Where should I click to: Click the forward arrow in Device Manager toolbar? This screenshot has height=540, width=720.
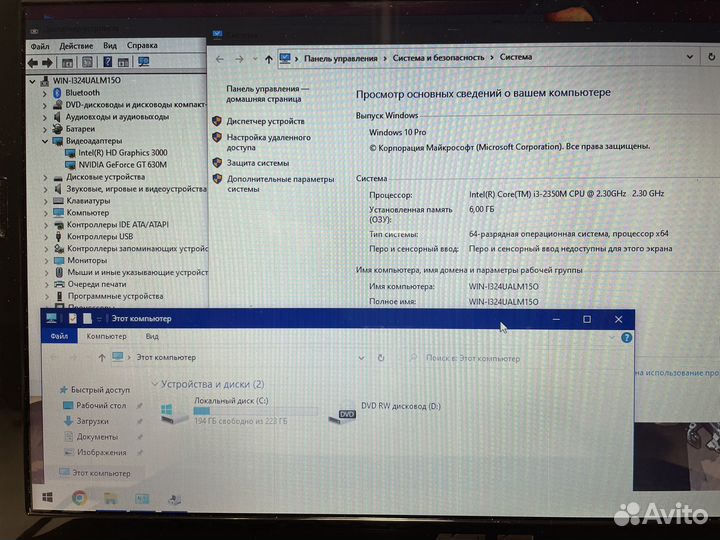(47, 62)
